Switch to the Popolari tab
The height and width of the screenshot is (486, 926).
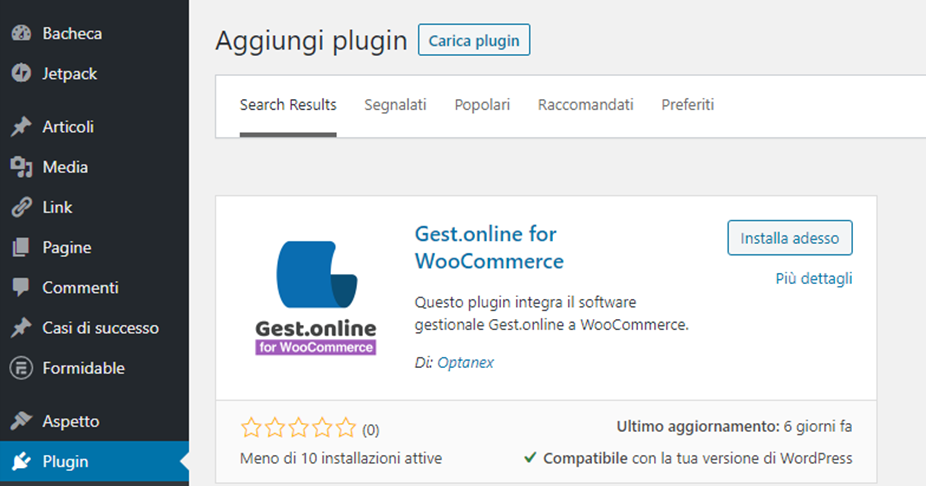coord(482,105)
